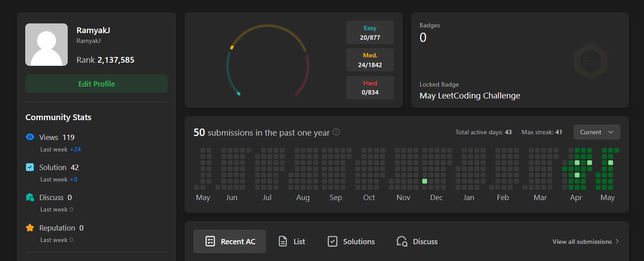
Task: Click the Rank 2,137,585 text
Action: tap(106, 60)
